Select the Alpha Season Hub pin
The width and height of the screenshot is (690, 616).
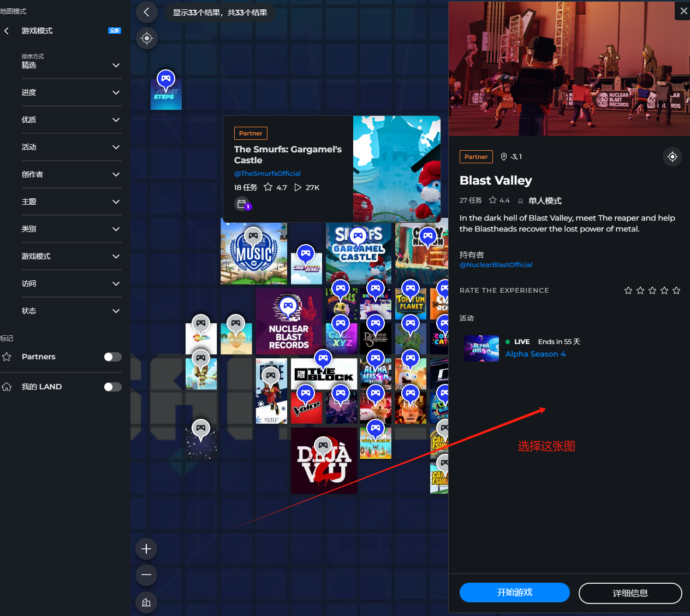click(x=376, y=359)
